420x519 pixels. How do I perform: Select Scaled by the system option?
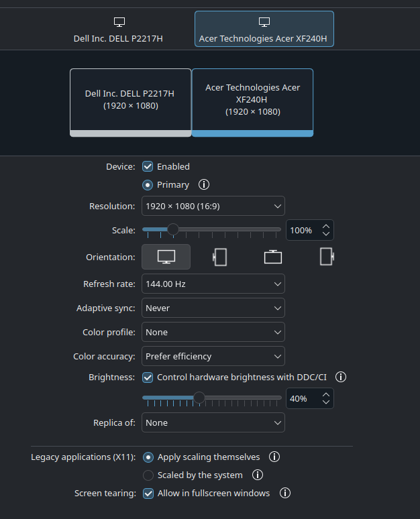148,475
